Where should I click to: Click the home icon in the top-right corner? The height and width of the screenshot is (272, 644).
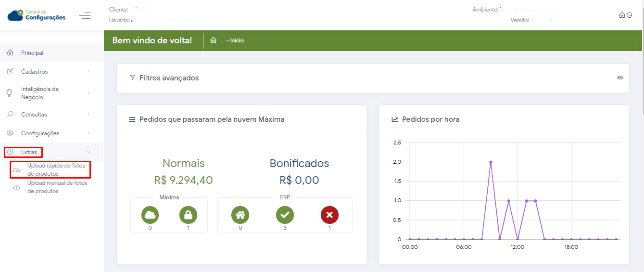click(622, 15)
